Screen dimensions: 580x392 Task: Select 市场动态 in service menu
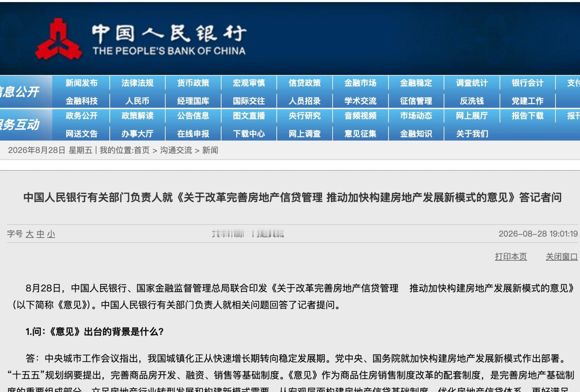point(416,115)
